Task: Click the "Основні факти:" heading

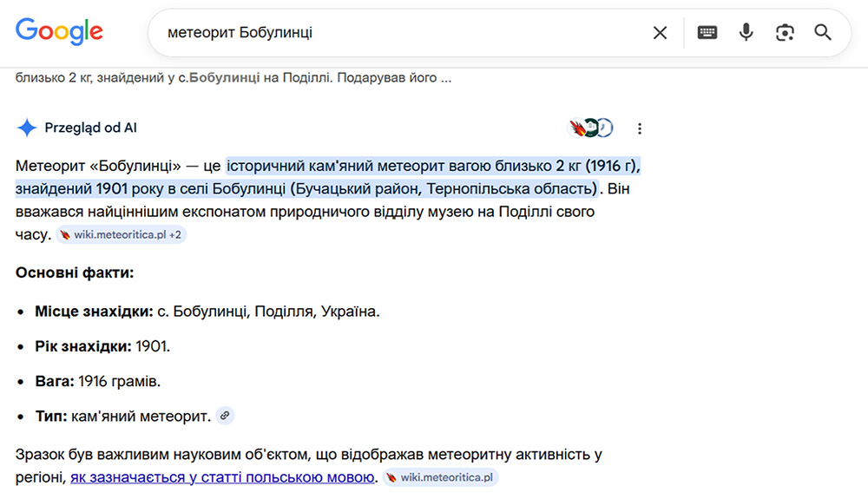Action: [x=75, y=273]
